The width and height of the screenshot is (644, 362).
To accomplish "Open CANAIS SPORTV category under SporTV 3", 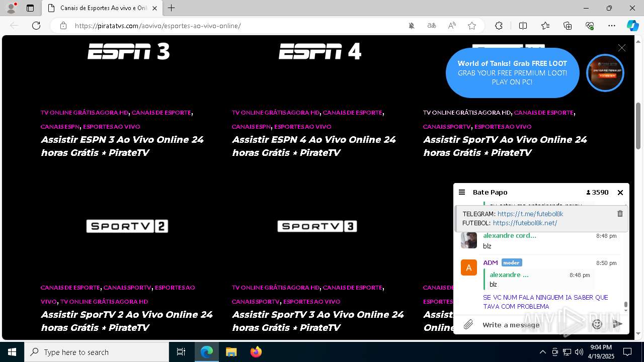I will pyautogui.click(x=256, y=302).
